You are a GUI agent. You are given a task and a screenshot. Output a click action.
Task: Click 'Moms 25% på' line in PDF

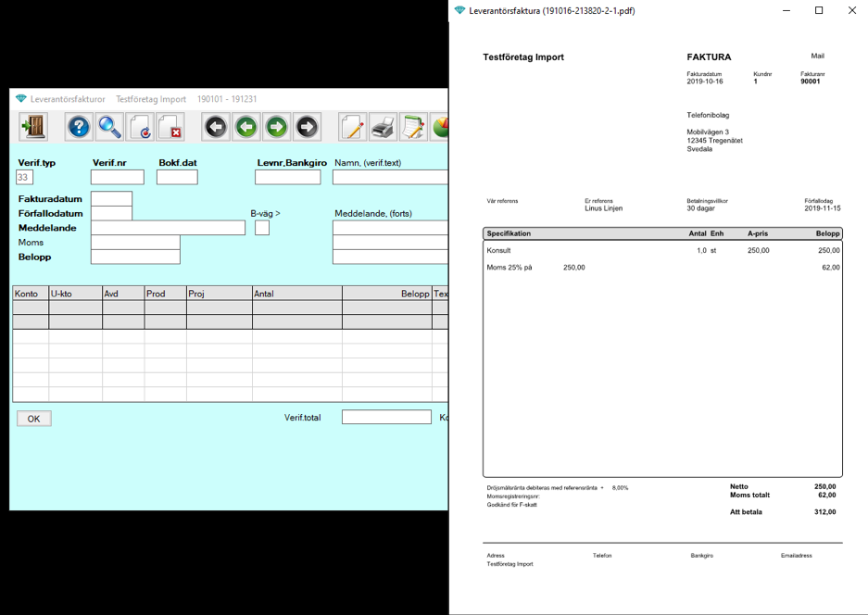(509, 268)
